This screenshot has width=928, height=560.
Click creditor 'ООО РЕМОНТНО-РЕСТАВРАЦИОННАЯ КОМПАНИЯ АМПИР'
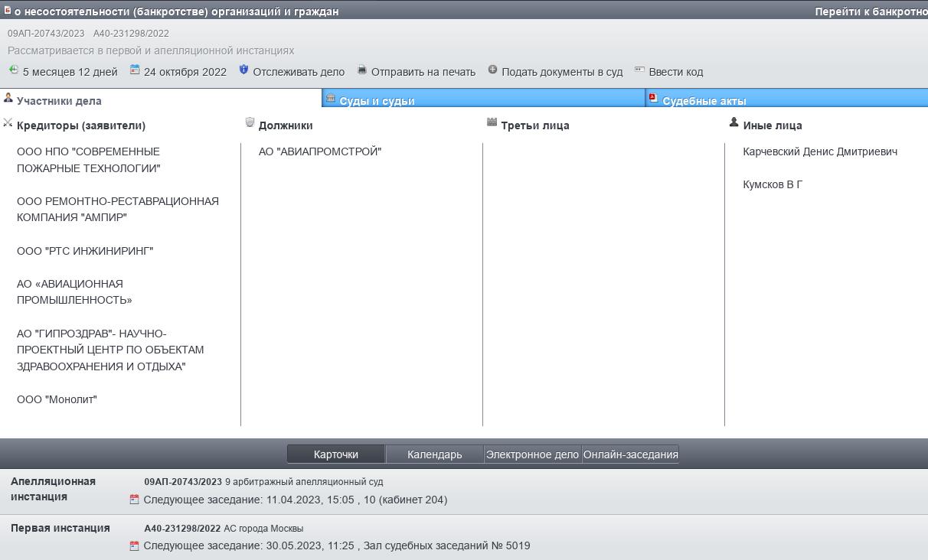pos(118,210)
